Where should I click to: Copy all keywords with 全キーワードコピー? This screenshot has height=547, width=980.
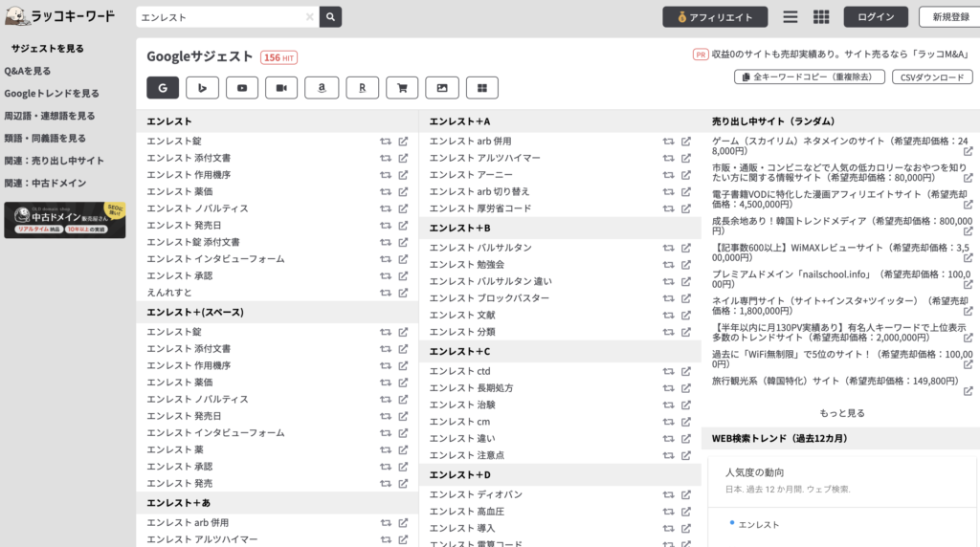[x=810, y=77]
